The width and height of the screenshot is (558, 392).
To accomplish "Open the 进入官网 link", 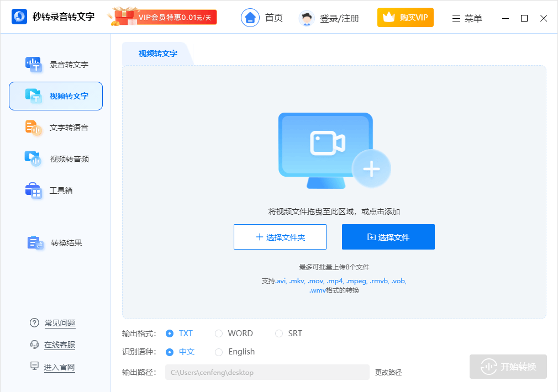I will 60,367.
